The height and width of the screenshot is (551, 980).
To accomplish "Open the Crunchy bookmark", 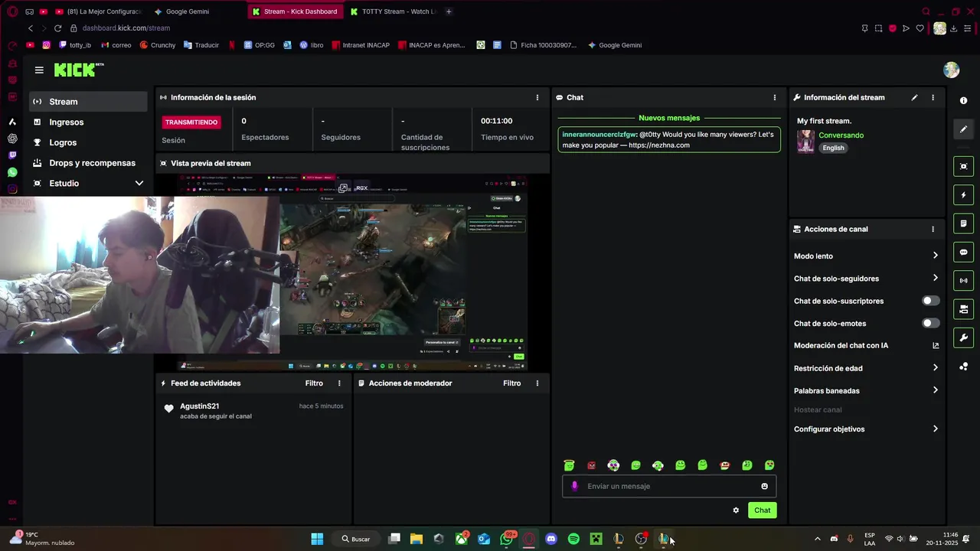I will 158,45.
